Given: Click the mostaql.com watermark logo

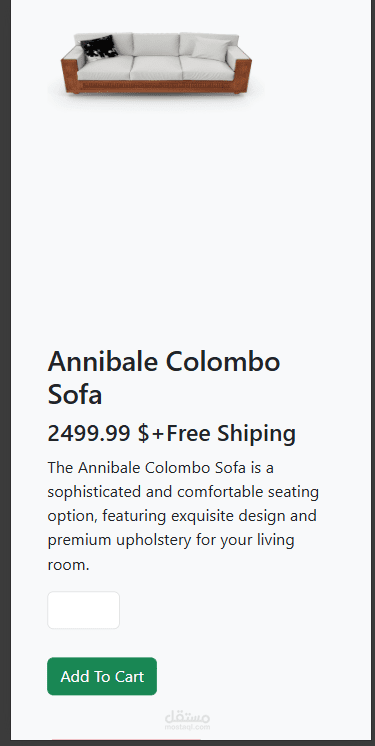Looking at the screenshot, I should pyautogui.click(x=188, y=721).
